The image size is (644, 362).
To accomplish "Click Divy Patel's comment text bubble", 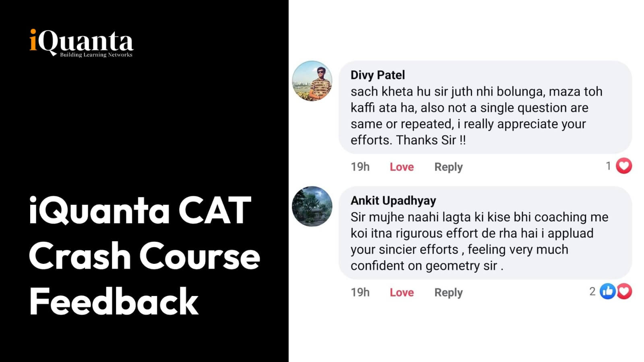I will (485, 107).
